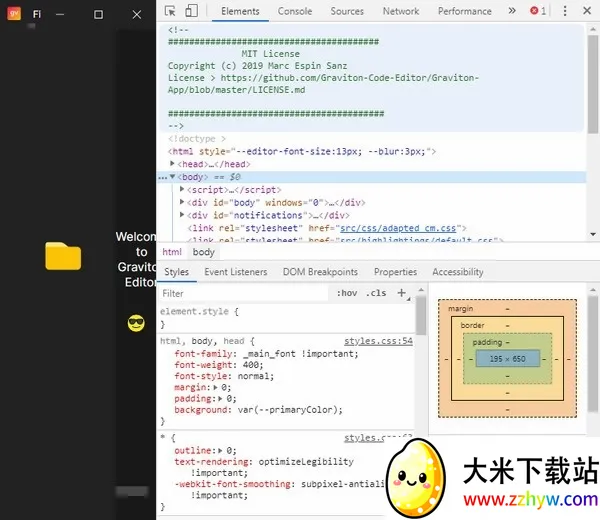Click the font-weight value 400

(x=250, y=365)
